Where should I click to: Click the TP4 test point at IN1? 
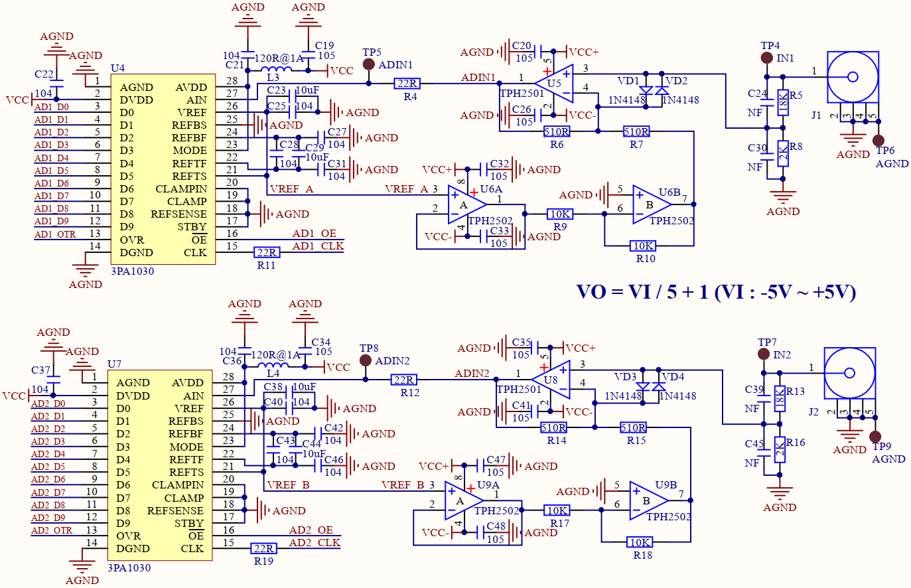768,58
